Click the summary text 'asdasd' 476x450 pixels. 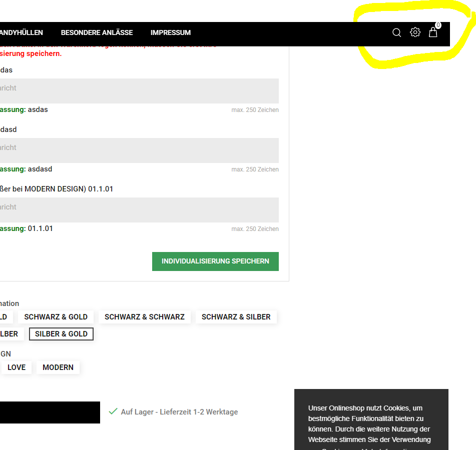(40, 169)
